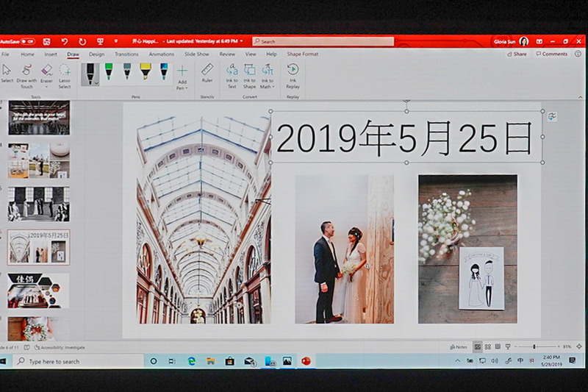Open Gloria Sun account profile
Screen dimensions: 588x392
tap(512, 42)
